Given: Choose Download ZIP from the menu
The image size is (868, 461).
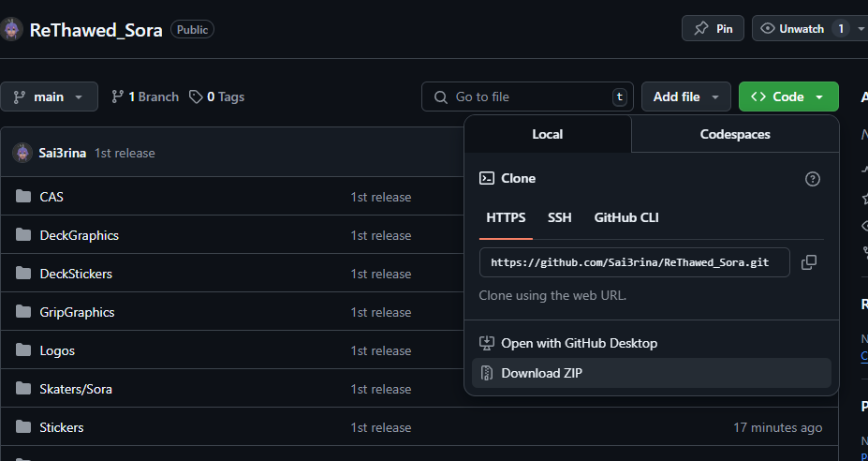Looking at the screenshot, I should tap(541, 373).
